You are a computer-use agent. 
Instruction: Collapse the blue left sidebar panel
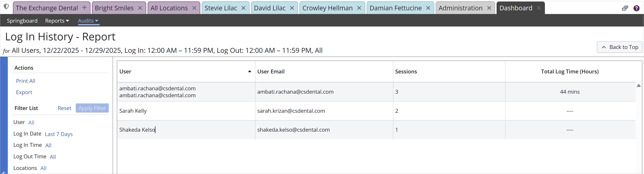click(x=4, y=172)
